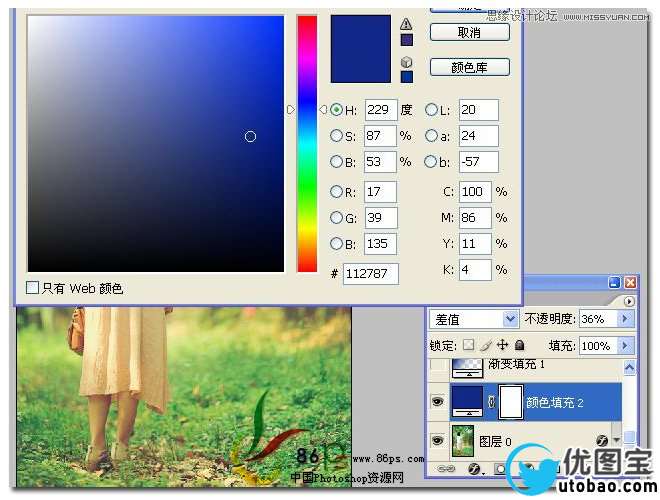The height and width of the screenshot is (500, 660).
Task: Click the H field showing 229
Action: point(381,110)
